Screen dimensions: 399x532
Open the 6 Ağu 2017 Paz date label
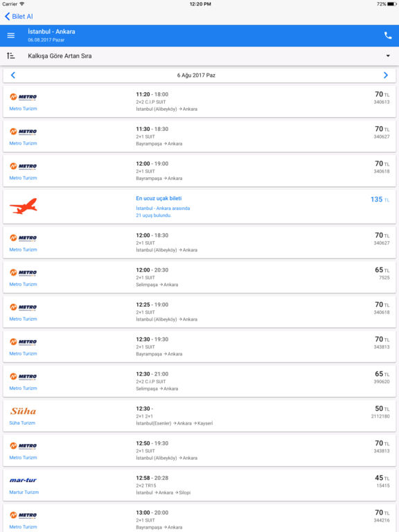point(196,76)
